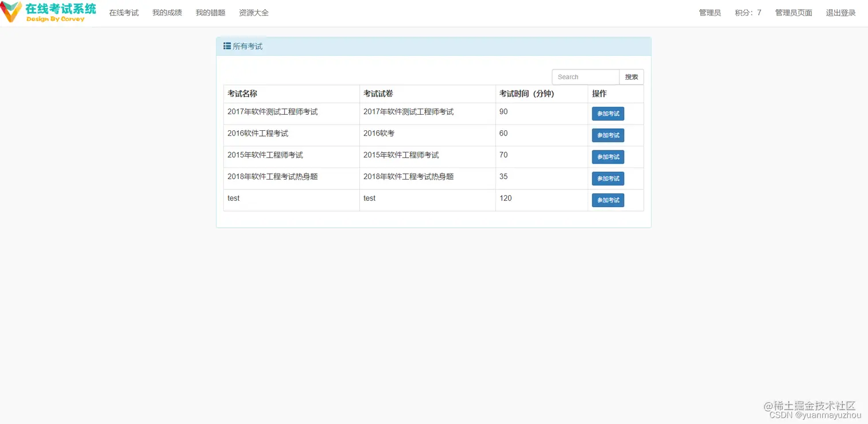Click the 在线考试系统 logo
868x424 pixels.
pos(48,12)
